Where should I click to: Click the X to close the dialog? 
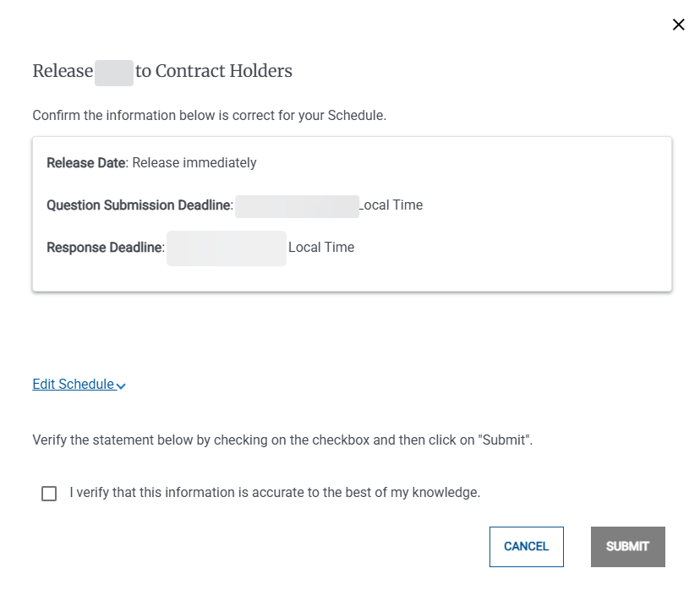[678, 25]
